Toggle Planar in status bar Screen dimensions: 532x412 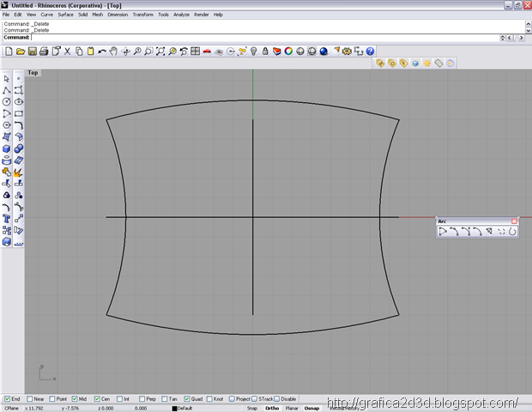click(x=292, y=409)
